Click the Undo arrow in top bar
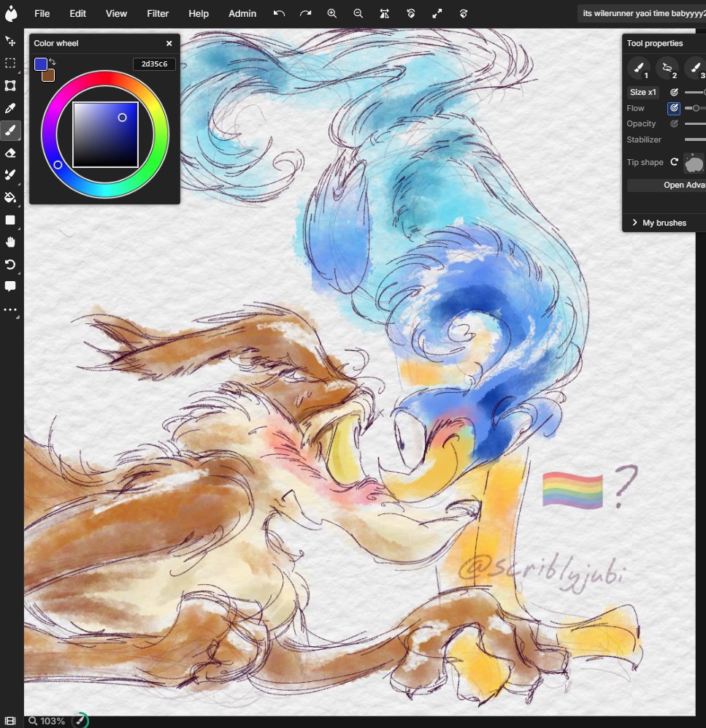 [279, 13]
